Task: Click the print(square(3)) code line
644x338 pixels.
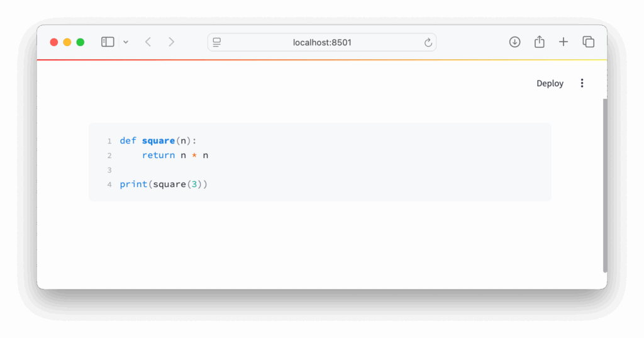Action: point(164,184)
